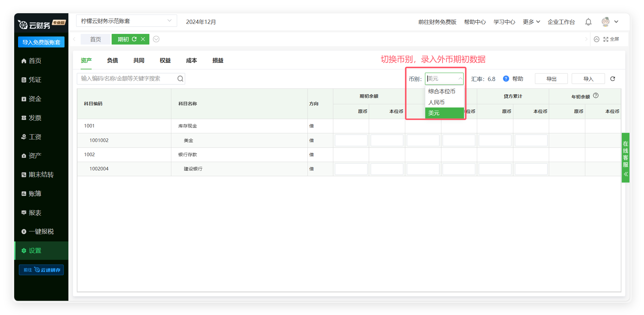Reload the 期初 tab with its refresh icon
This screenshot has height=315, width=644.
(134, 39)
